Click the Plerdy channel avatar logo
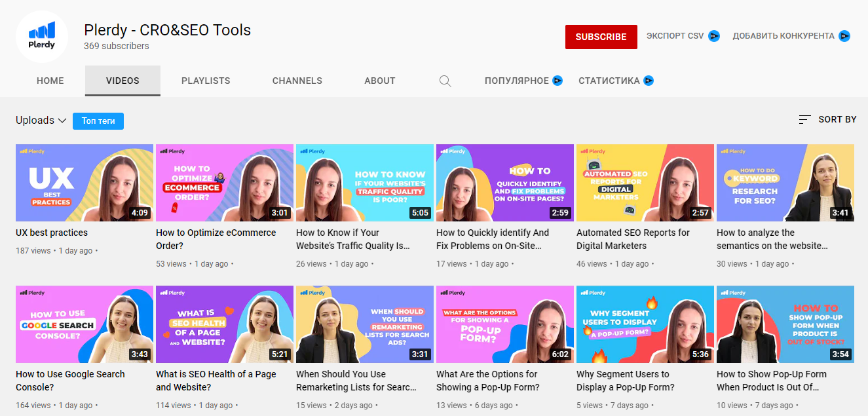The width and height of the screenshot is (868, 416). click(x=42, y=37)
